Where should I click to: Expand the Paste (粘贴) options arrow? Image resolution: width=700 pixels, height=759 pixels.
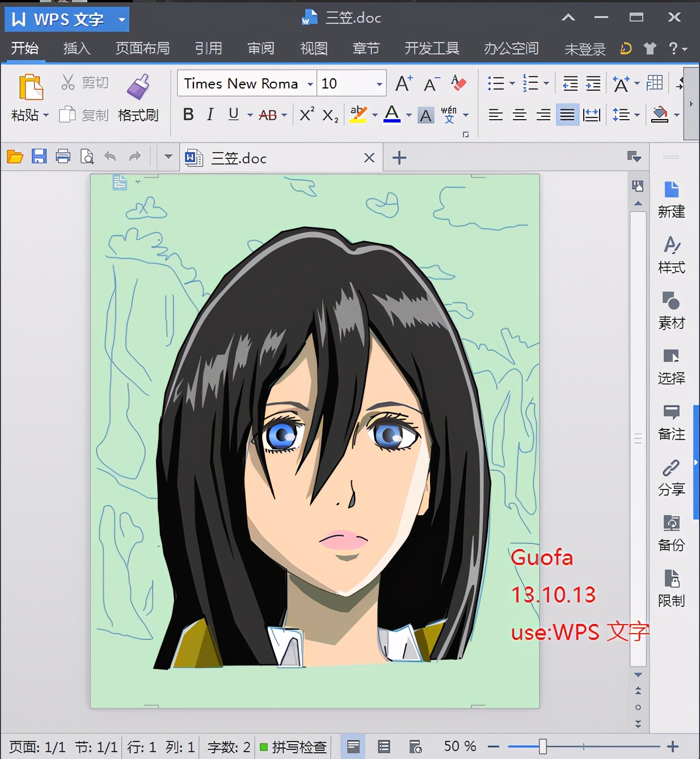tap(46, 115)
